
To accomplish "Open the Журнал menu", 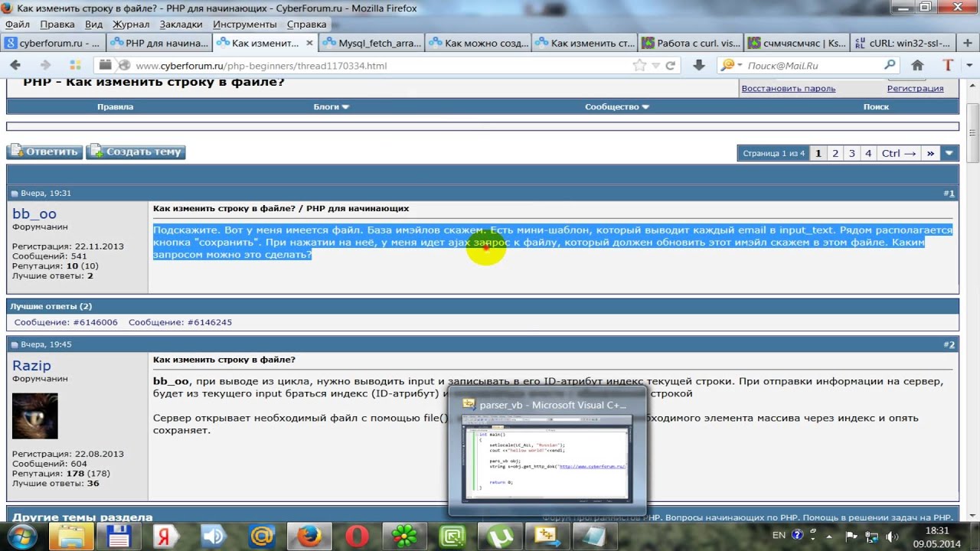I will [x=131, y=24].
